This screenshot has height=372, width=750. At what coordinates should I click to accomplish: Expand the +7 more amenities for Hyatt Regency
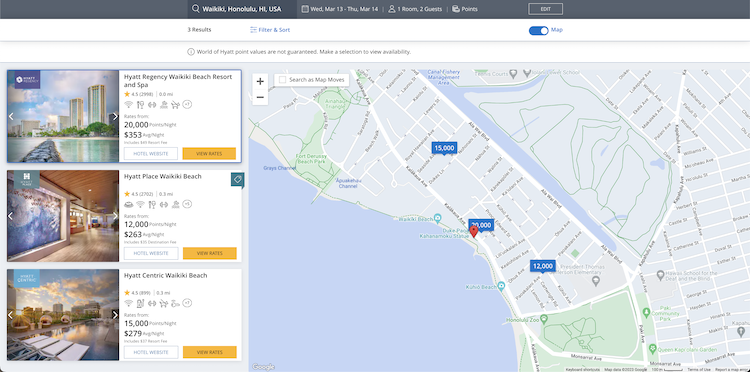coord(188,104)
